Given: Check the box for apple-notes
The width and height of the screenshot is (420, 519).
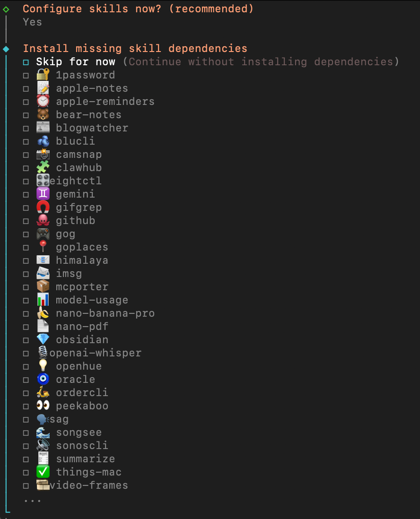Looking at the screenshot, I should [x=26, y=89].
